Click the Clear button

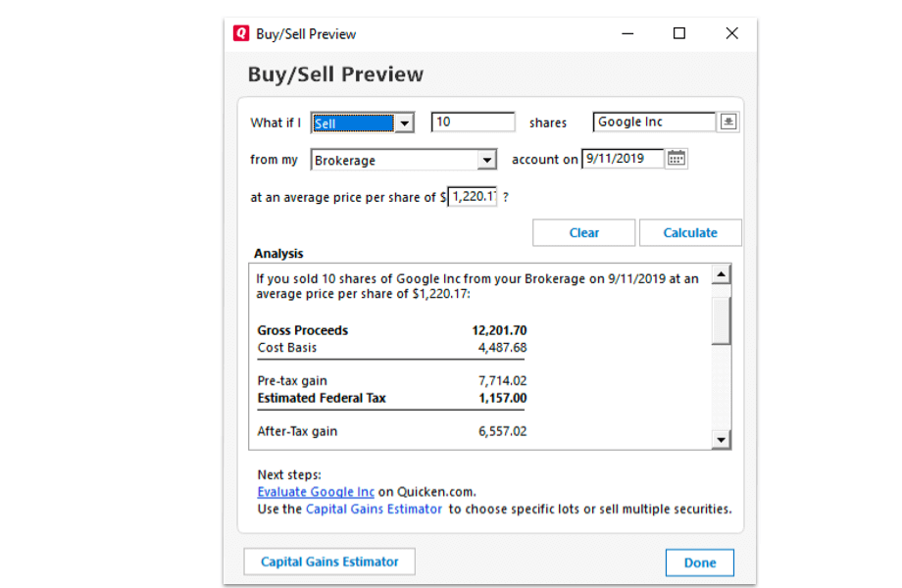pyautogui.click(x=584, y=233)
